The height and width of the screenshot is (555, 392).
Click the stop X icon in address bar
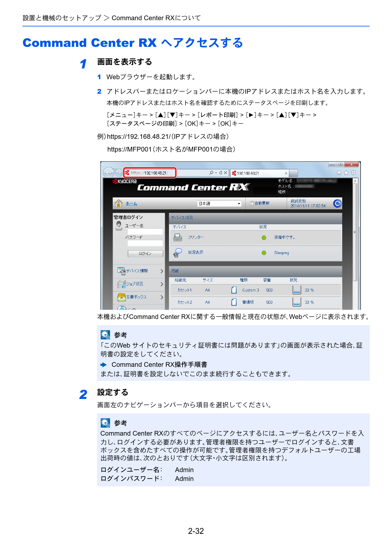click(x=225, y=173)
